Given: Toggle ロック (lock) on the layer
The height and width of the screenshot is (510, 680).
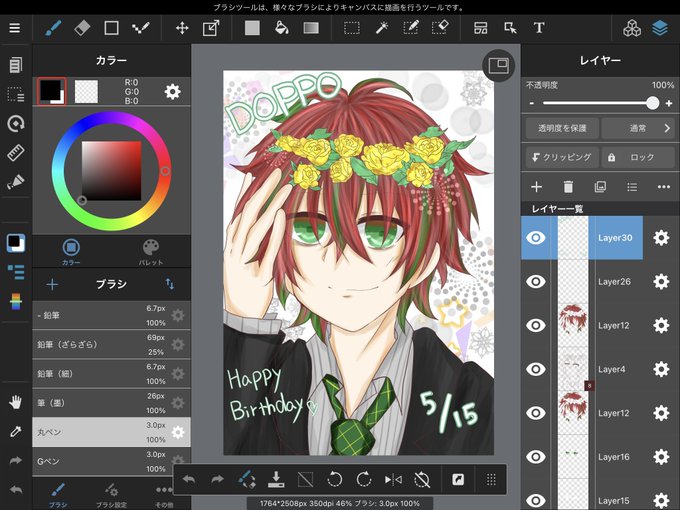Looking at the screenshot, I should tap(638, 157).
